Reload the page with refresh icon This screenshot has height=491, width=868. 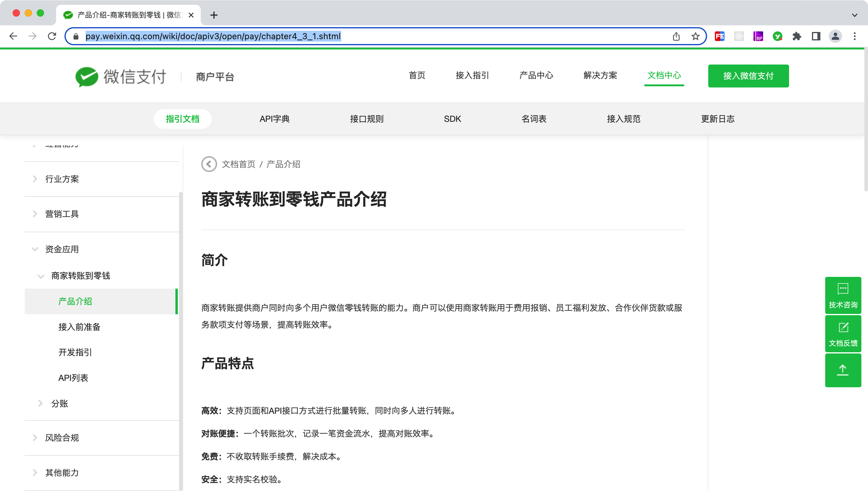[x=52, y=36]
